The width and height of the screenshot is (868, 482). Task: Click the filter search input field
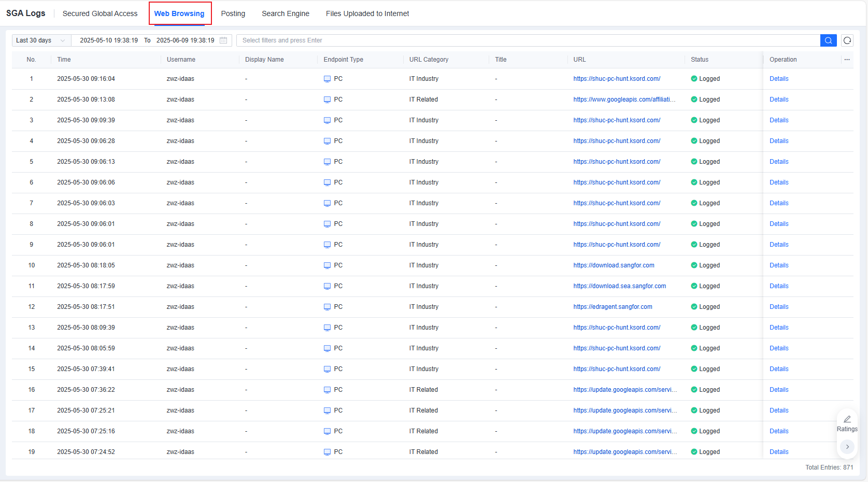pyautogui.click(x=528, y=40)
